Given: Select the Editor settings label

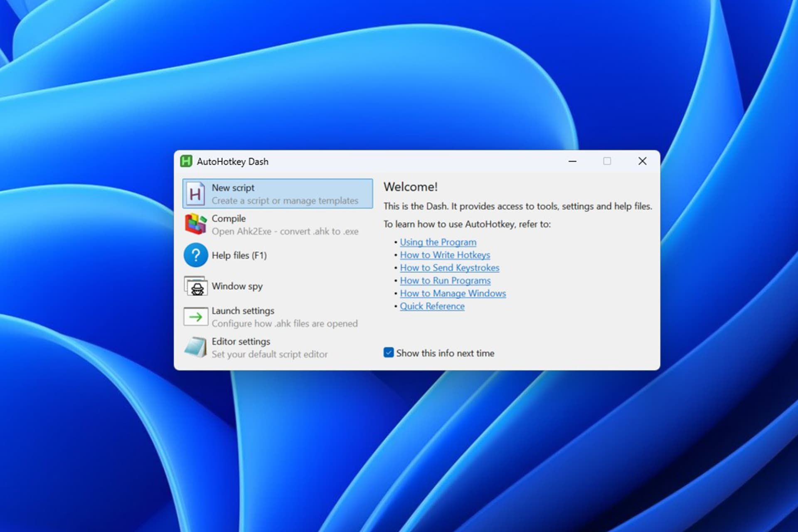Looking at the screenshot, I should [241, 342].
